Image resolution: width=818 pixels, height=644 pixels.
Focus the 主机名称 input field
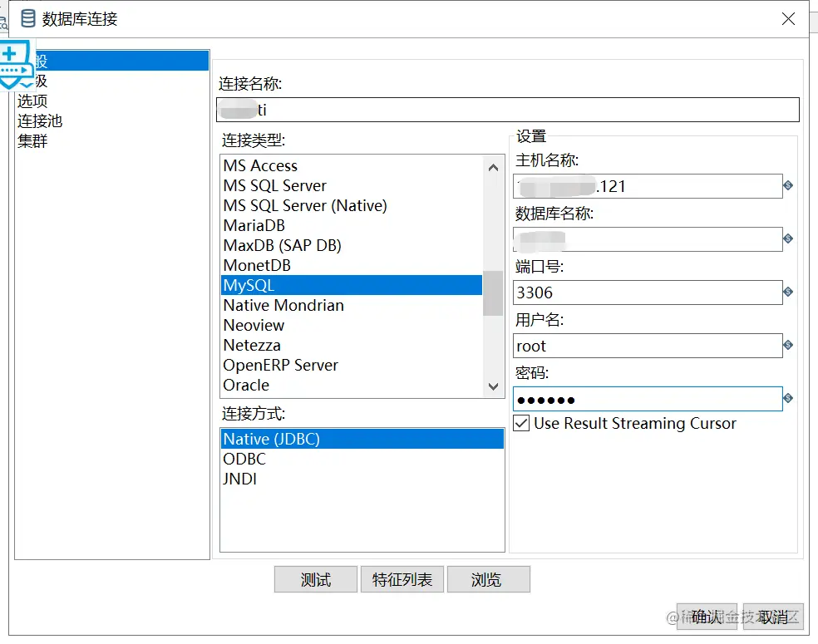(x=648, y=186)
